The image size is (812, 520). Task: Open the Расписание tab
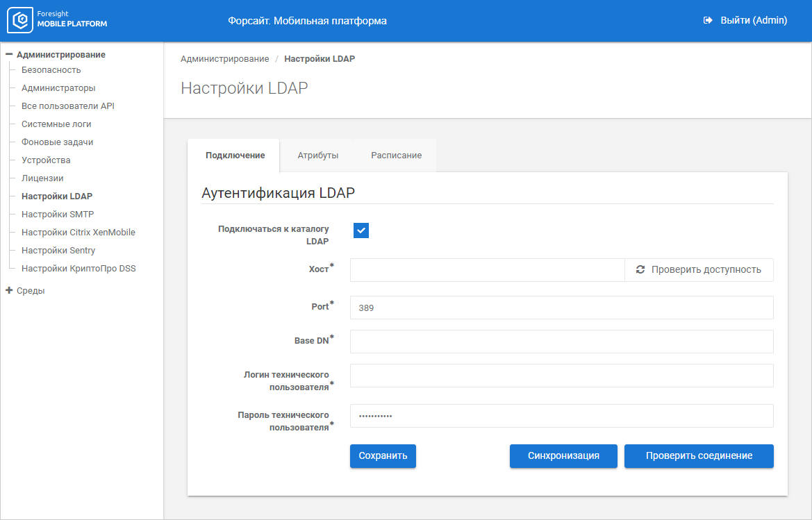[396, 156]
